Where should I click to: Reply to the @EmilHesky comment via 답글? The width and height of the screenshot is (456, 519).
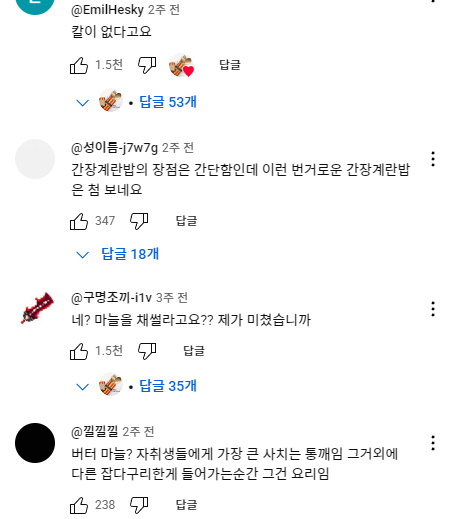click(230, 65)
